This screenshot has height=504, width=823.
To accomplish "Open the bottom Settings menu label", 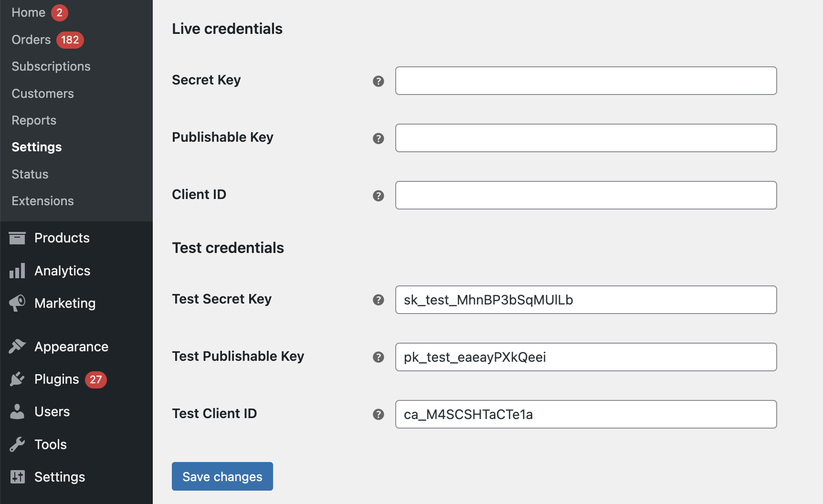I will tap(60, 477).
